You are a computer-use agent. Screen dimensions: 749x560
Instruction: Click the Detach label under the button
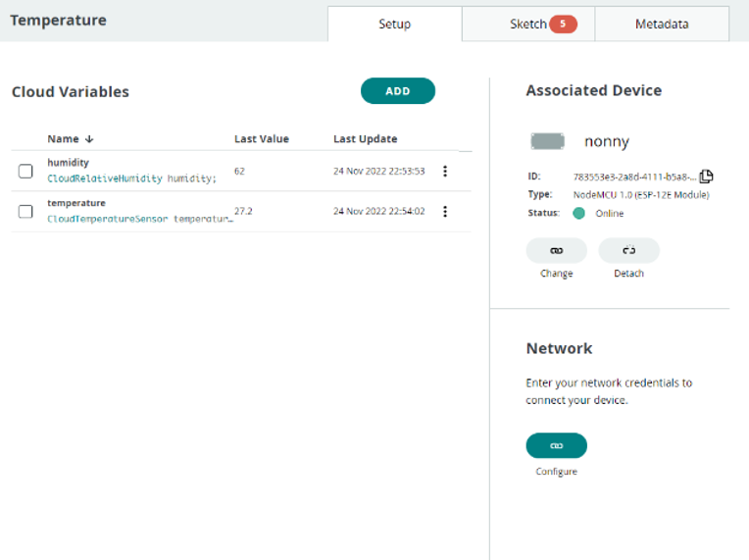[629, 274]
